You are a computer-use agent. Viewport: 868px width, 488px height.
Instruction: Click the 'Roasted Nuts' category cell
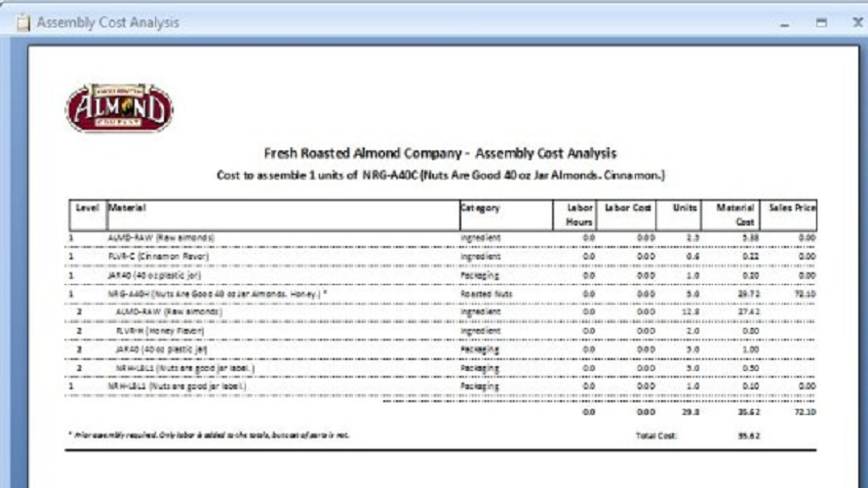coord(487,294)
